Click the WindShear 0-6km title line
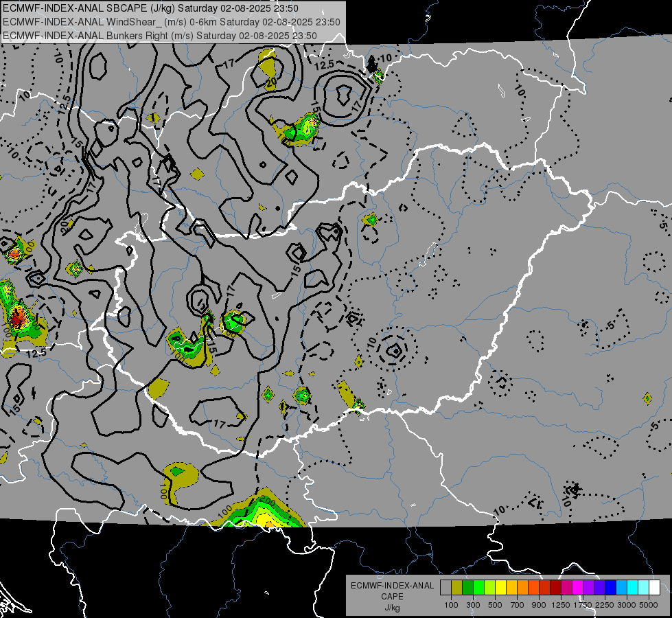 tap(172, 22)
